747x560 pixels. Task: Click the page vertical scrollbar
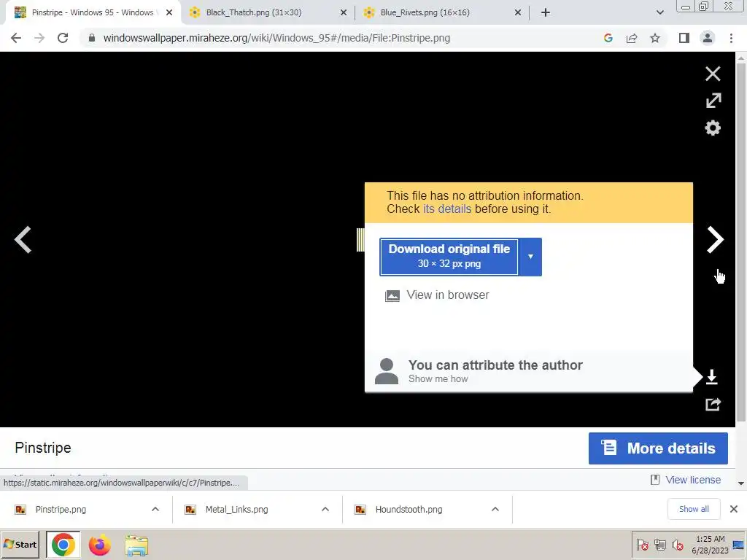(741, 243)
